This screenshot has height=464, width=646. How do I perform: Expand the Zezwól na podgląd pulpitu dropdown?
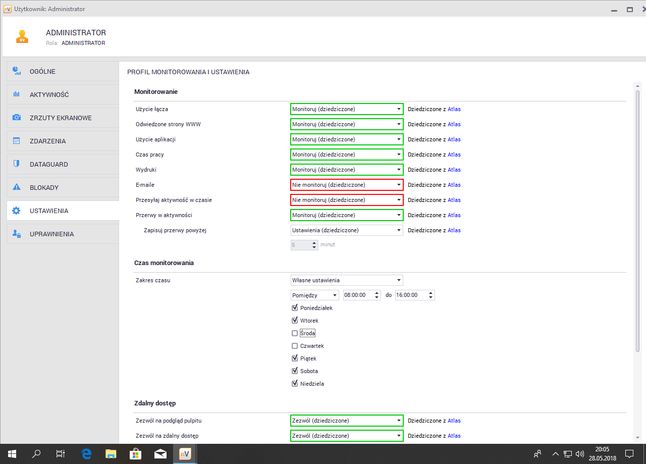[346, 420]
